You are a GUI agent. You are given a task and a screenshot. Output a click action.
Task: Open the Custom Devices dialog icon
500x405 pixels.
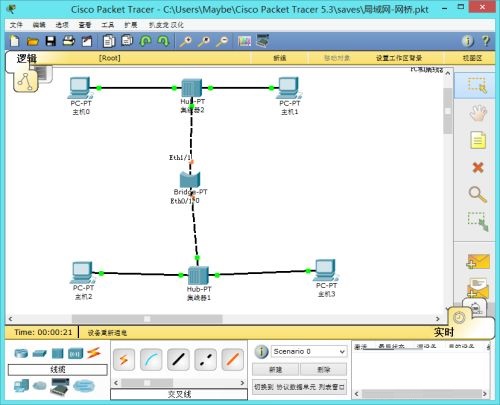[263, 41]
